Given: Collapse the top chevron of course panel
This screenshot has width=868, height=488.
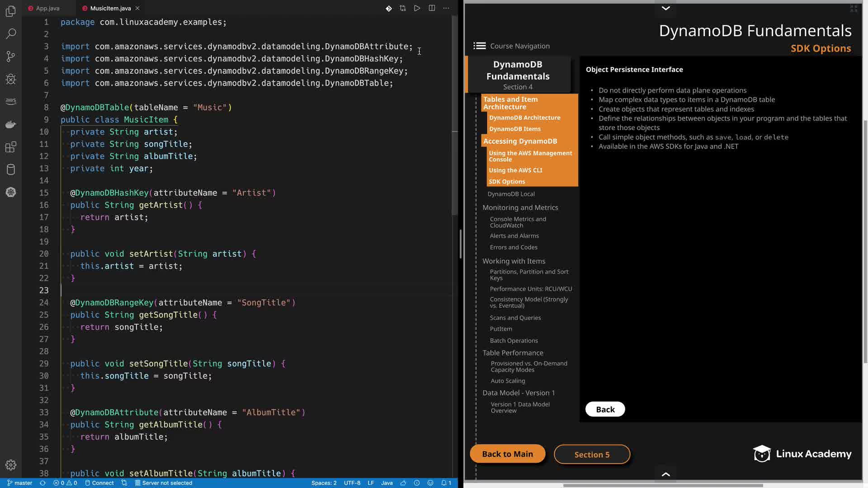Looking at the screenshot, I should pyautogui.click(x=665, y=8).
